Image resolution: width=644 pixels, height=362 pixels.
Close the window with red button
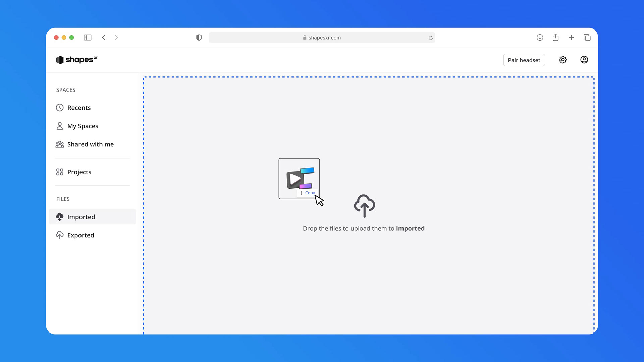click(x=56, y=38)
